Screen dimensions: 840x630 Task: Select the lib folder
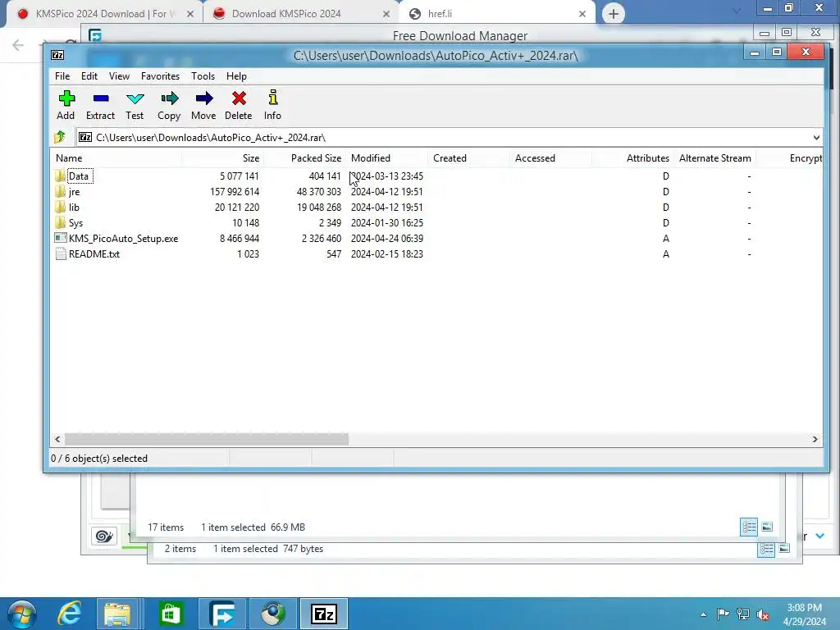(74, 208)
